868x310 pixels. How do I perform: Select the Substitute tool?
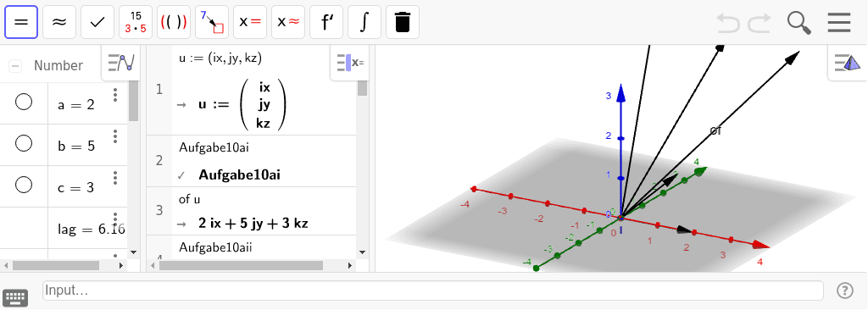[x=212, y=22]
